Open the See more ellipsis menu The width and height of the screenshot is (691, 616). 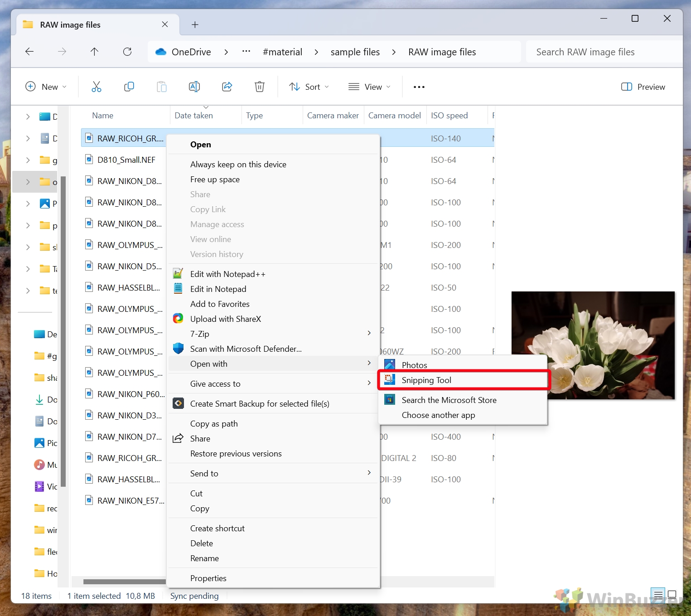click(419, 87)
